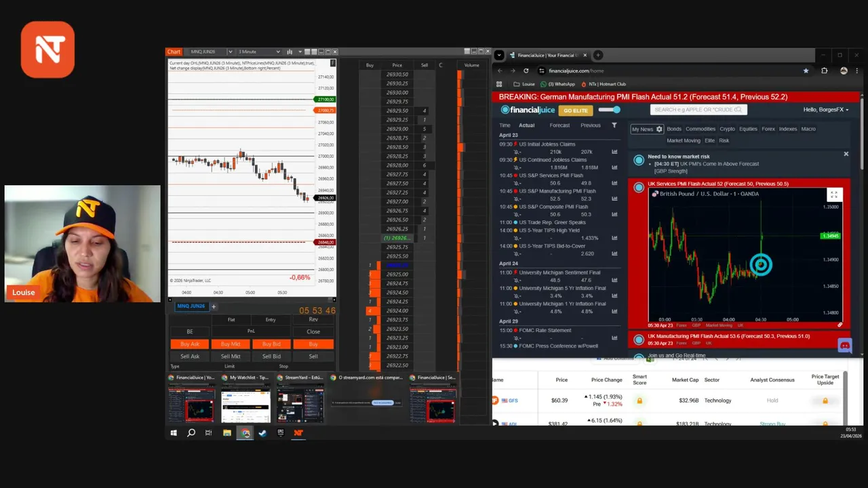Image resolution: width=868 pixels, height=488 pixels.
Task: Open Chrome apps grid in bookmarks bar
Action: 499,84
